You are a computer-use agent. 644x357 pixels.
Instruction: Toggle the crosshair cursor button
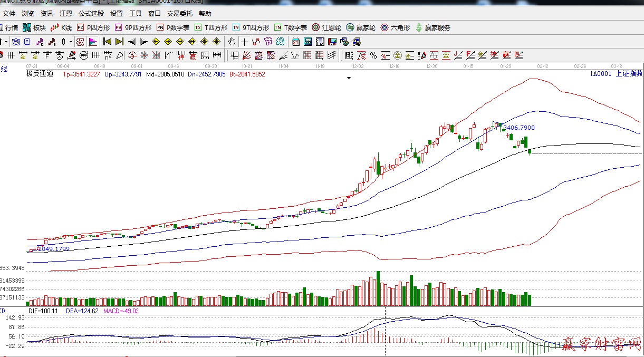pyautogui.click(x=244, y=42)
